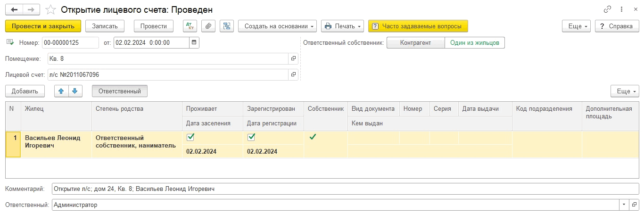The image size is (644, 214).
Task: Move row up with blue up arrow
Action: coord(62,91)
